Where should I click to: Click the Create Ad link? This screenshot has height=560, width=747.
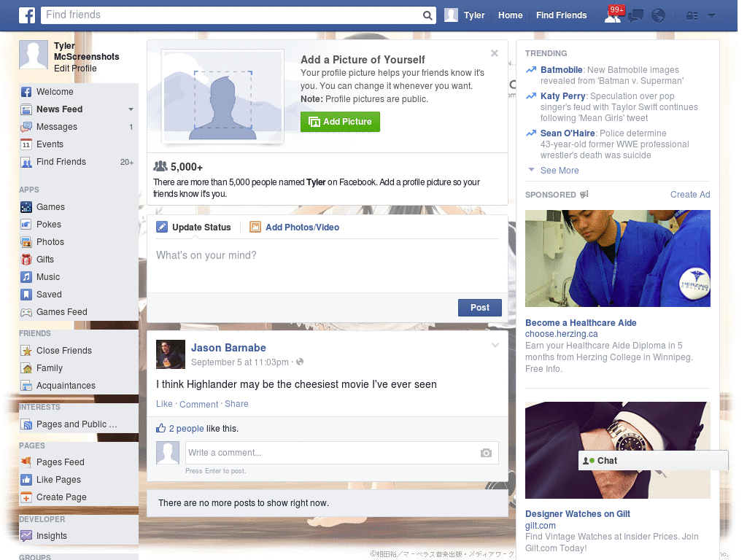pos(690,194)
